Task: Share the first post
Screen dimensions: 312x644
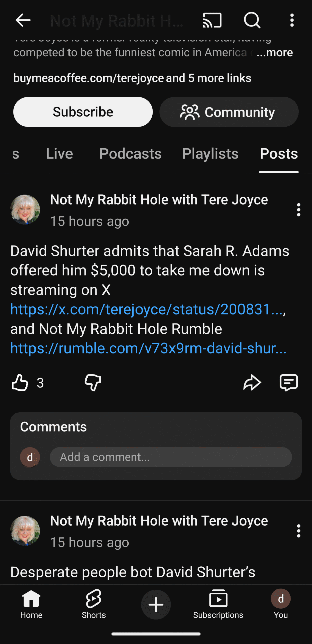Action: pos(252,383)
